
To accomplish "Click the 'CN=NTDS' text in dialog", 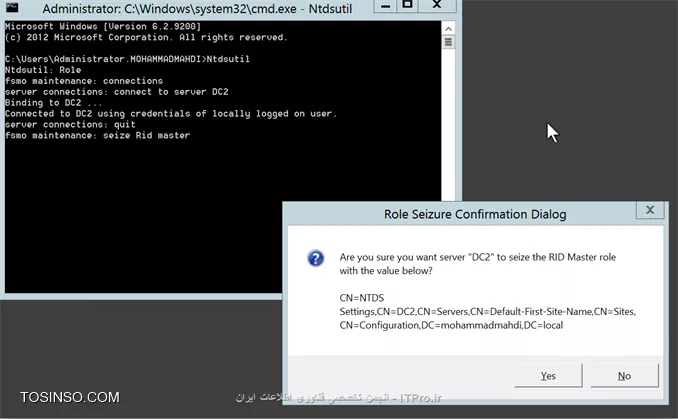I will point(361,298).
